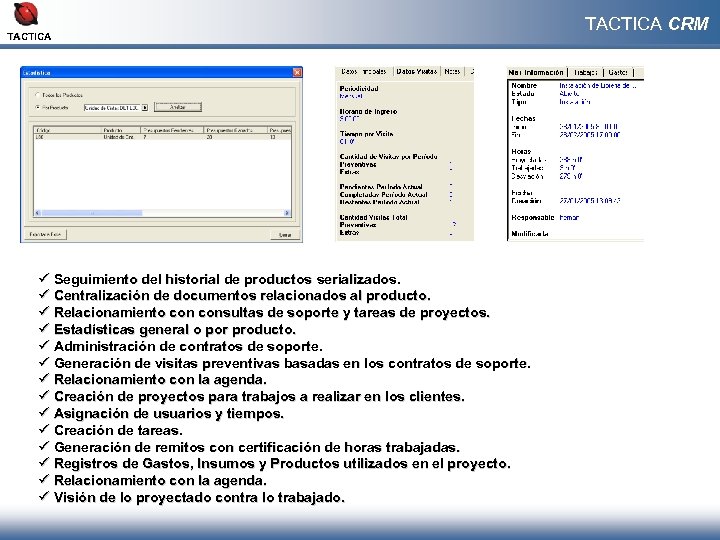Screen dimensions: 720x540
Task: Click the Presupuestos Ganados column header
Action: pyautogui.click(x=235, y=130)
